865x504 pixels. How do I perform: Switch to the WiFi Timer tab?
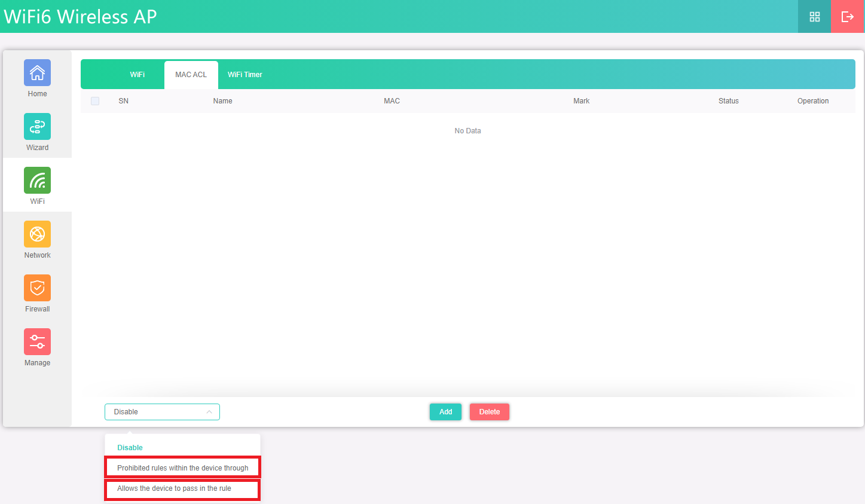pyautogui.click(x=245, y=75)
